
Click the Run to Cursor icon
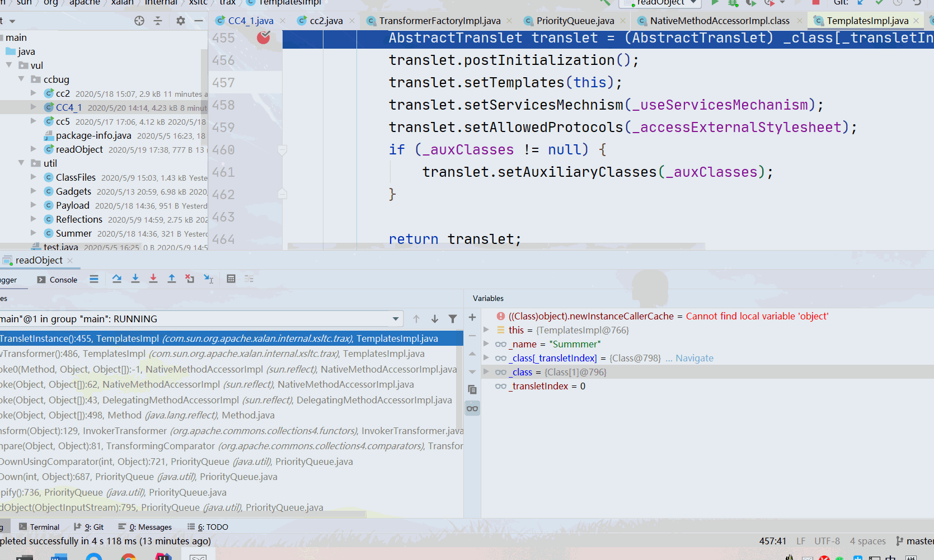pos(208,279)
